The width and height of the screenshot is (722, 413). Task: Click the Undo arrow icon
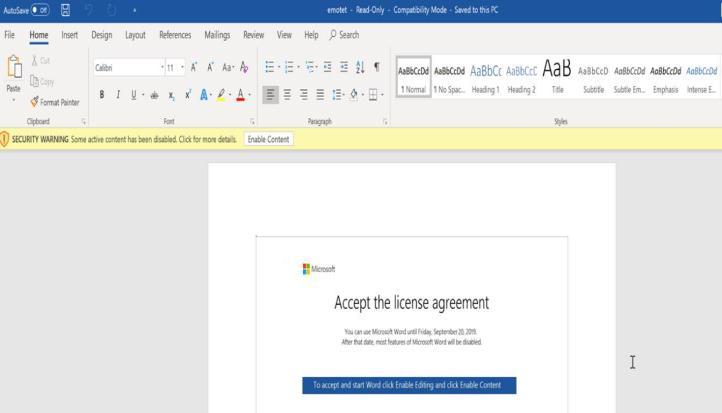click(x=89, y=10)
